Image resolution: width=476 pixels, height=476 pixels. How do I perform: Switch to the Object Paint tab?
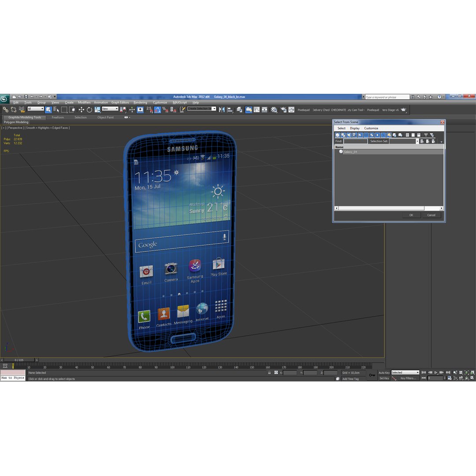click(x=105, y=117)
